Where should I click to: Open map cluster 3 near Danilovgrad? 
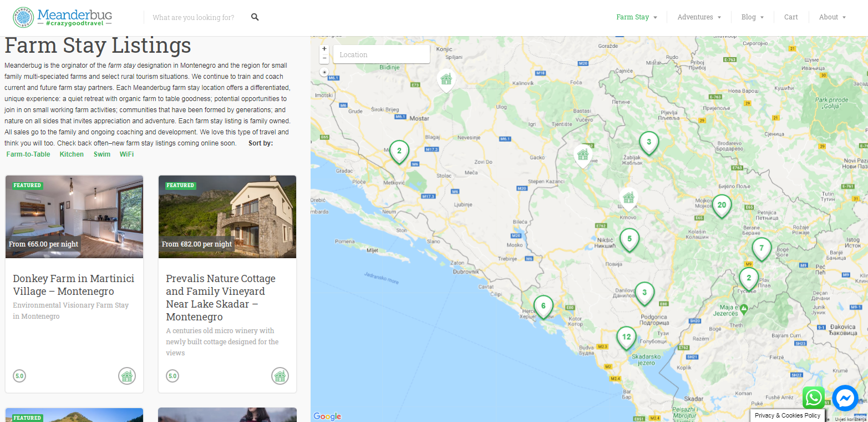(x=644, y=293)
